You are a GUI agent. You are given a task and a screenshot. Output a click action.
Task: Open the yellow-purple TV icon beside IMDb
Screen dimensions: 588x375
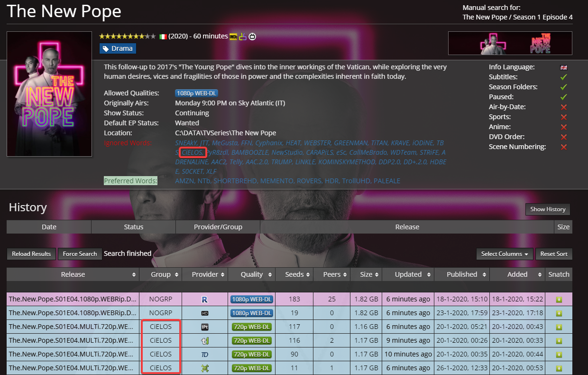(x=243, y=37)
